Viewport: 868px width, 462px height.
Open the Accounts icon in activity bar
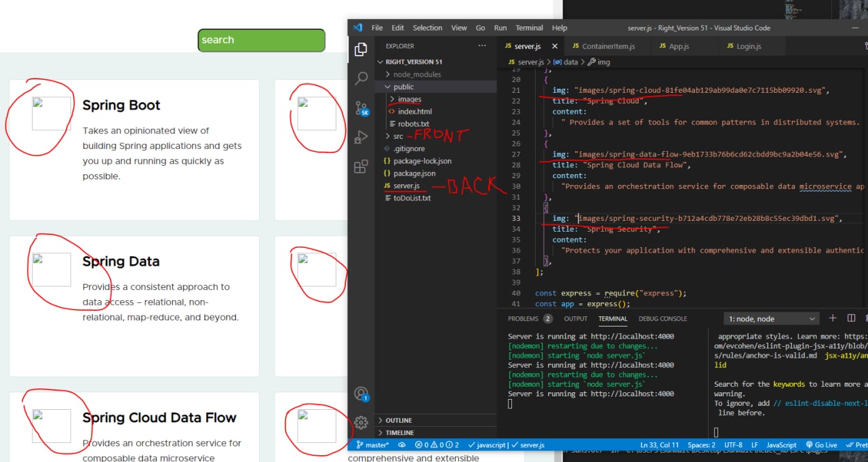(x=361, y=394)
